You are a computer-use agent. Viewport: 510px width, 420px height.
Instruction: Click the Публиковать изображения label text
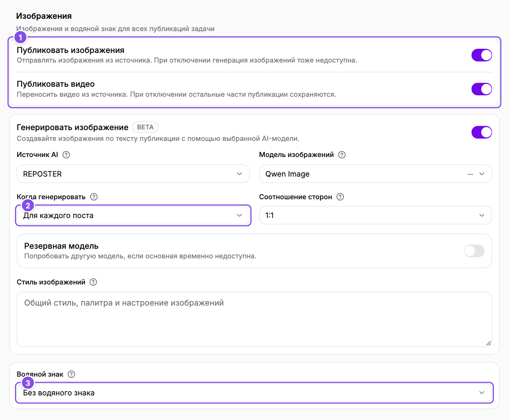[x=71, y=50]
